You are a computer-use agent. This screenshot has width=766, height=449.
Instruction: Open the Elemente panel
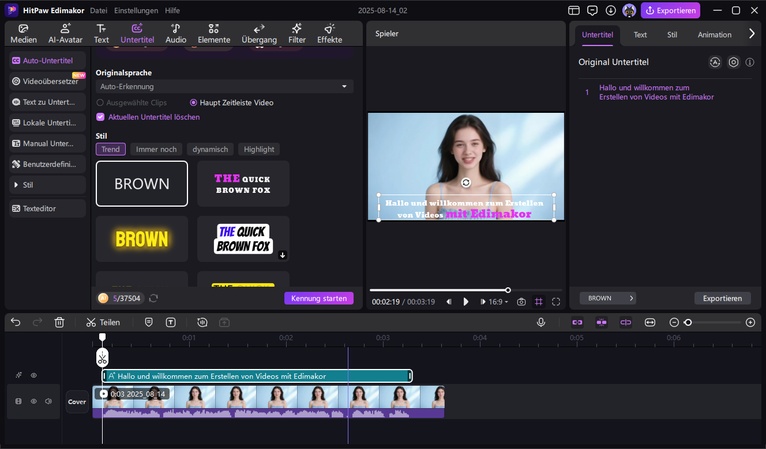213,34
